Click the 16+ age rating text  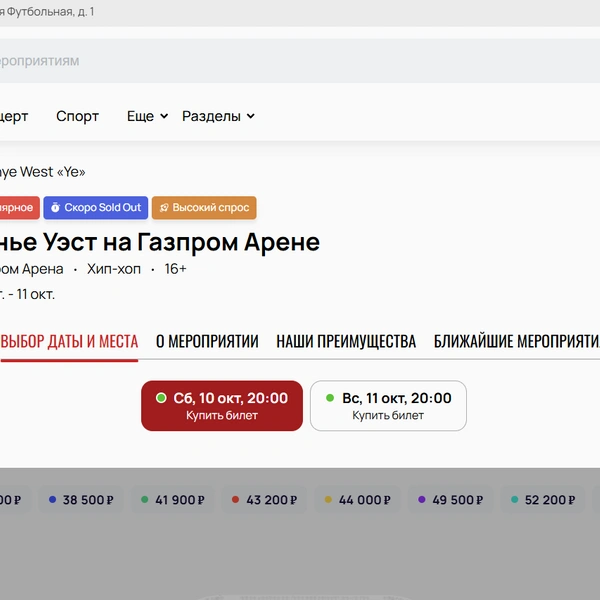(x=175, y=269)
